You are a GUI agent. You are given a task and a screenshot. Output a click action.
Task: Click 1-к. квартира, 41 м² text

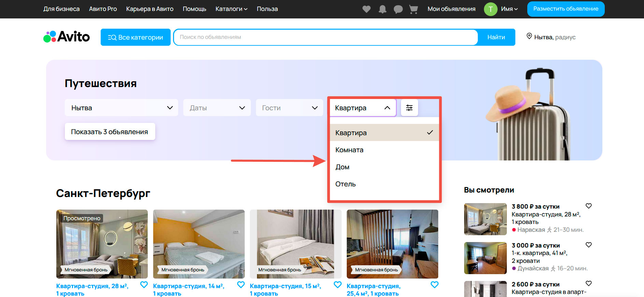coord(539,253)
